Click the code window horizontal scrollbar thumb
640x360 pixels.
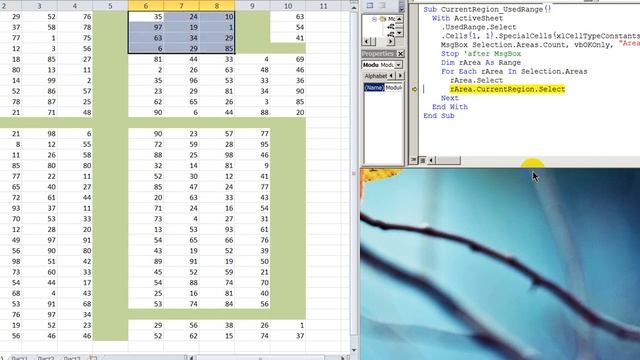coord(448,160)
